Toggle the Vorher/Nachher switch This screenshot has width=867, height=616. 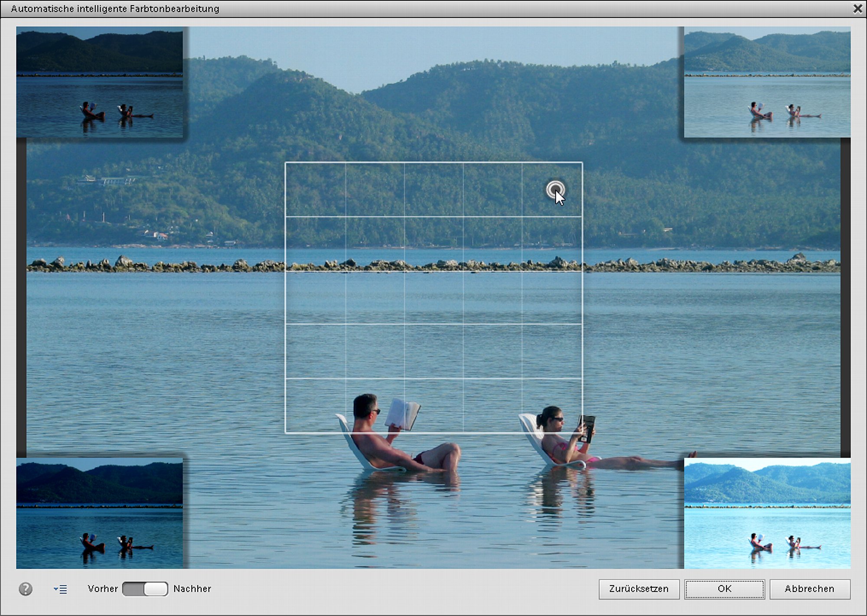(x=145, y=589)
